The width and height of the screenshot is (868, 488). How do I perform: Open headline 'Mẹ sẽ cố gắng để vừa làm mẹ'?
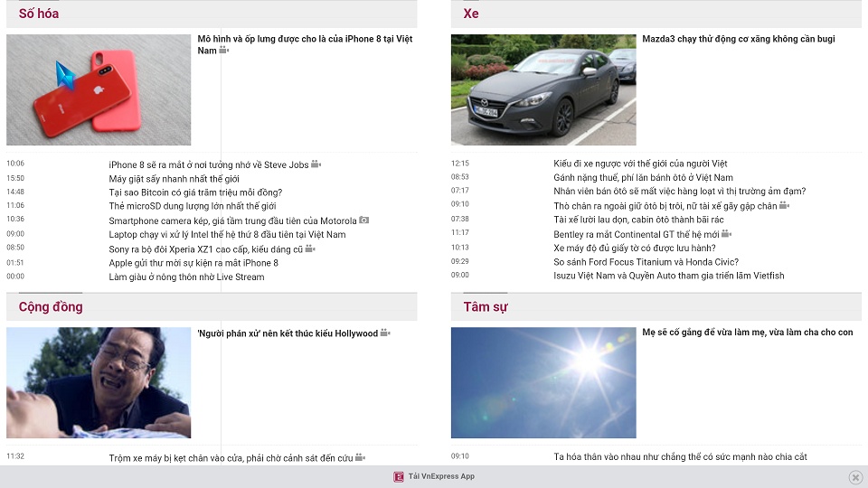coord(748,332)
